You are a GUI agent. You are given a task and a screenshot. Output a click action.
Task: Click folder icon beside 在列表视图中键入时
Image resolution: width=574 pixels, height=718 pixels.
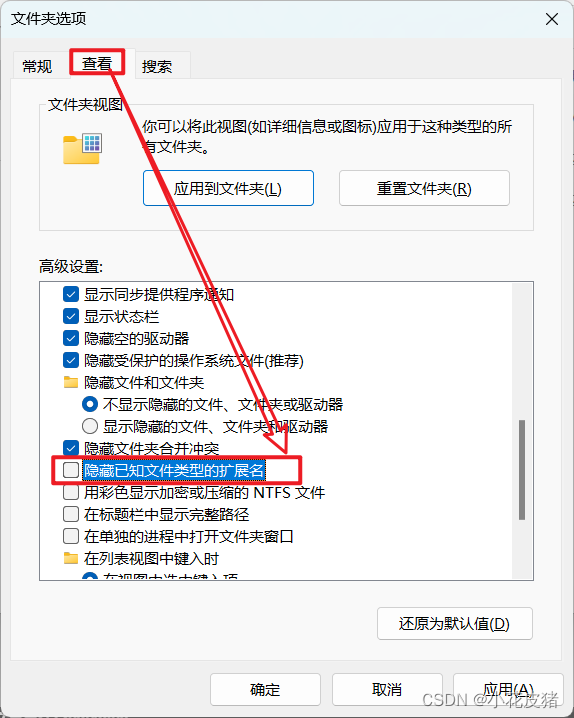pos(70,558)
